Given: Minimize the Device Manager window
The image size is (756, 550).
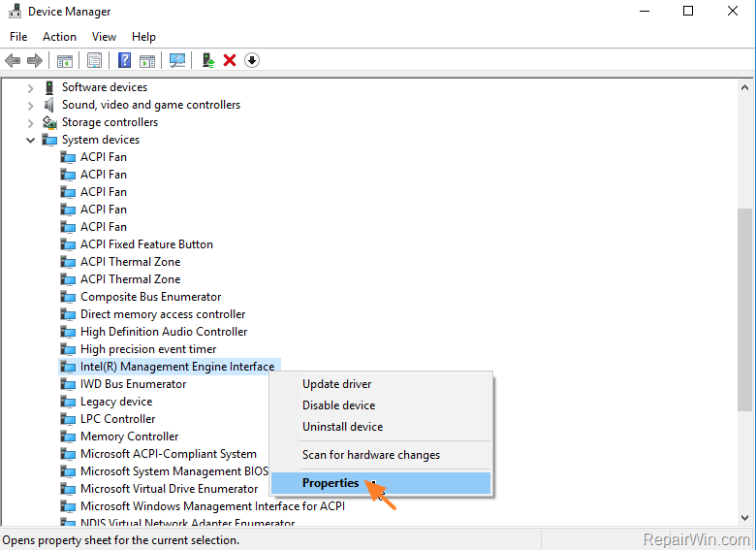Looking at the screenshot, I should pos(645,11).
